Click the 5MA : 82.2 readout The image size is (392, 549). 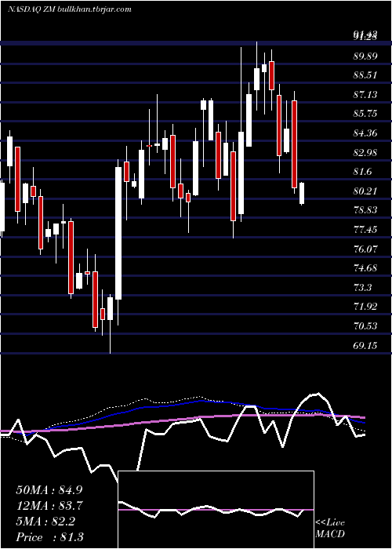[45, 522]
